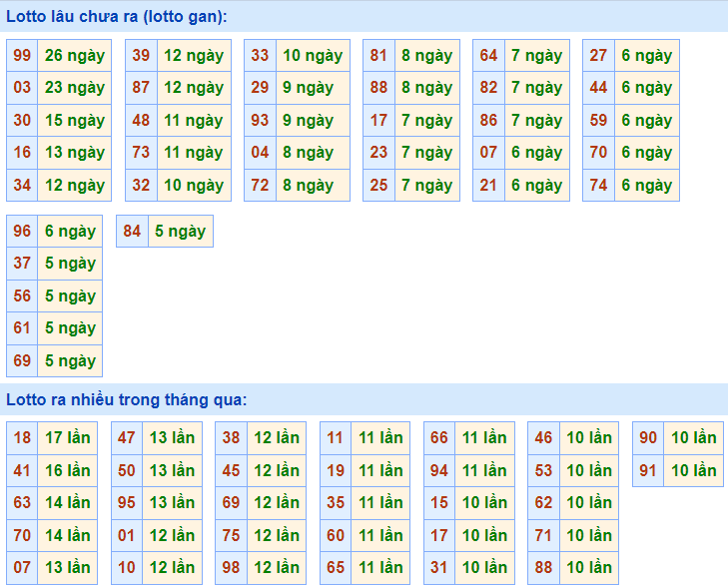Select number 94 with 11 lần

point(439,470)
